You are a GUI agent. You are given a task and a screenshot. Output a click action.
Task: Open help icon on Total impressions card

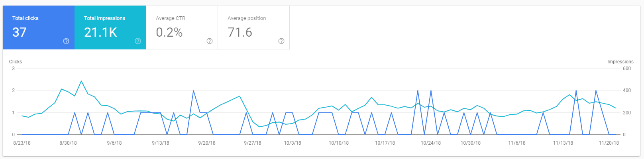point(138,41)
